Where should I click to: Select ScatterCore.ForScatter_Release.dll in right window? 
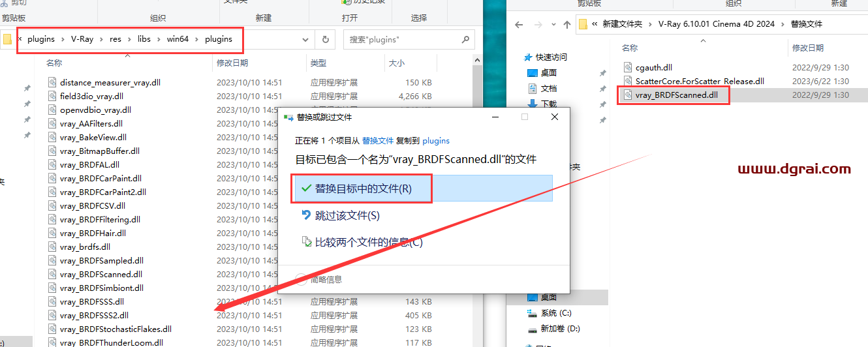[x=700, y=81]
